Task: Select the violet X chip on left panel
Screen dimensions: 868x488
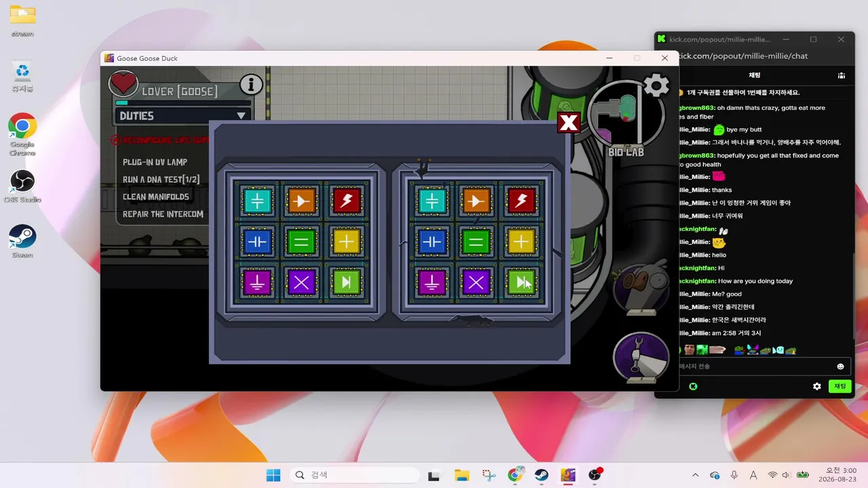Action: (301, 283)
